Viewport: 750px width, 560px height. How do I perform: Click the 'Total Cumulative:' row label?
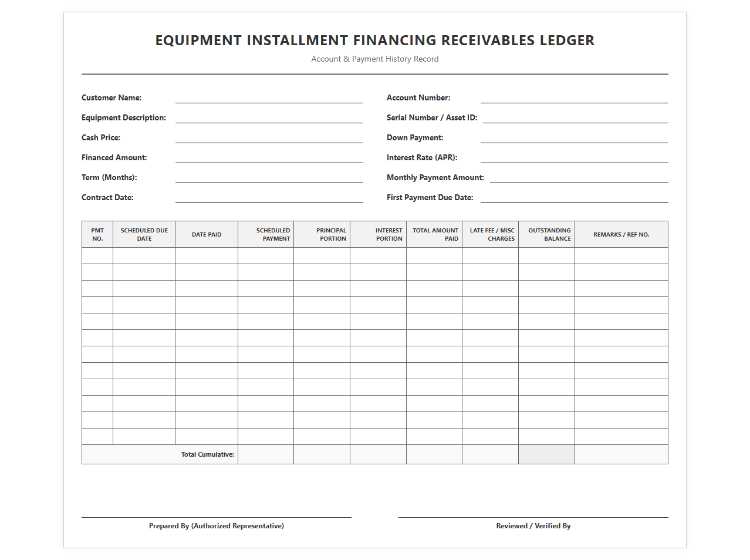click(208, 454)
